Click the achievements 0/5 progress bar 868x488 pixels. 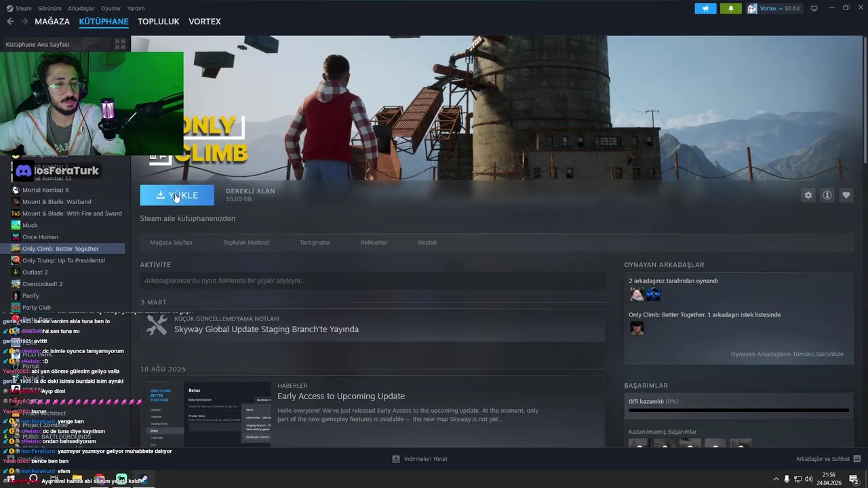738,410
